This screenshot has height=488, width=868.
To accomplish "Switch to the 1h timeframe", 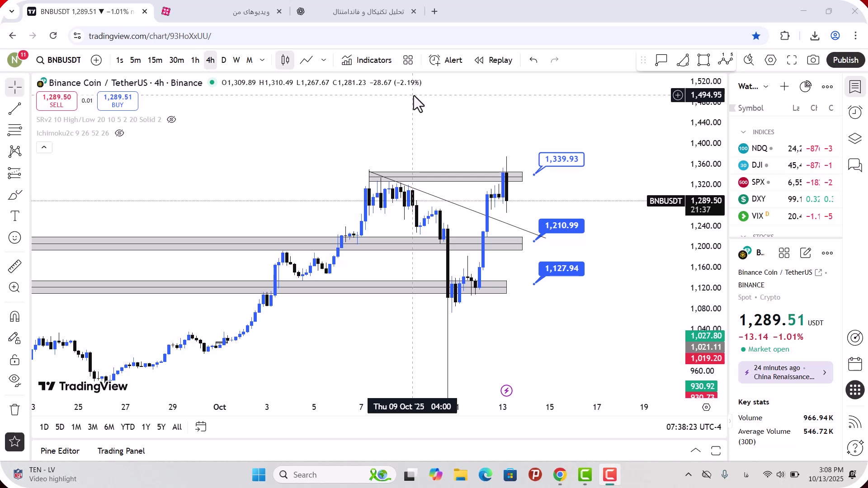I will point(195,60).
